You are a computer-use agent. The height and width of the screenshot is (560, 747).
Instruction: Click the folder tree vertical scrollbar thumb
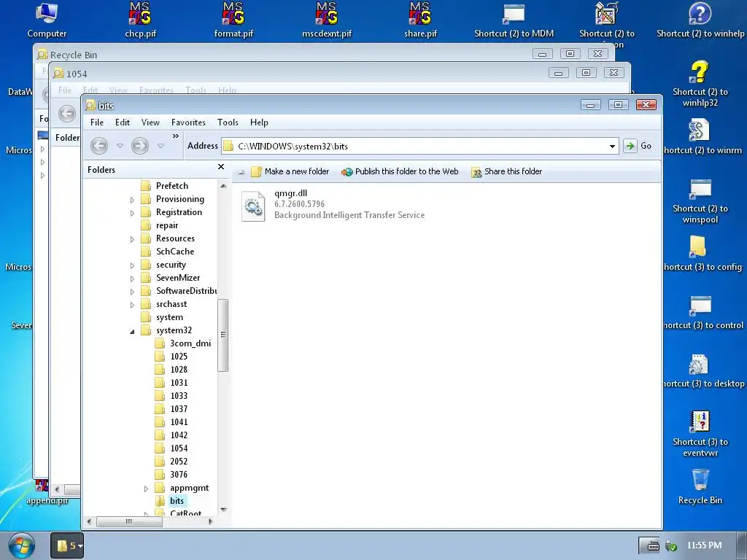222,335
